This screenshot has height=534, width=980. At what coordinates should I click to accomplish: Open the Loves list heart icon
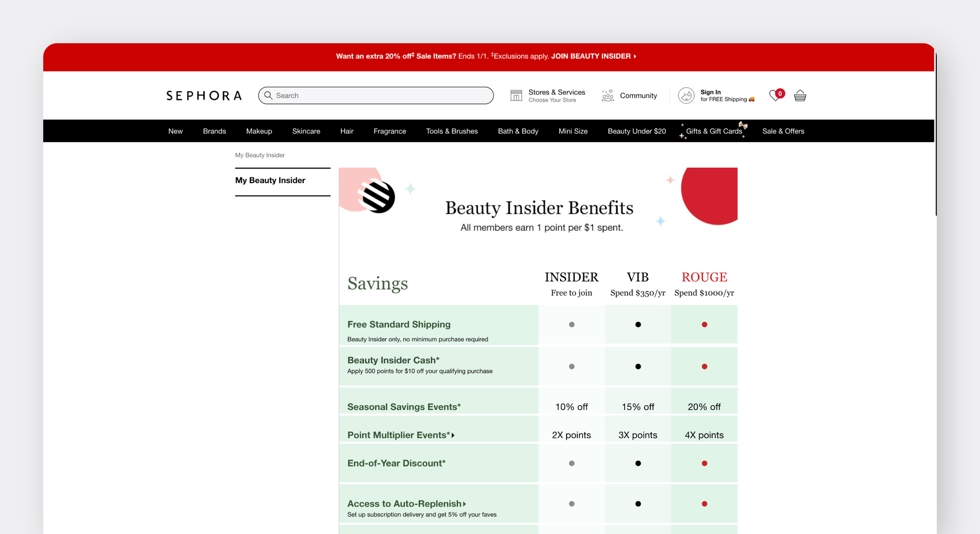[776, 95]
